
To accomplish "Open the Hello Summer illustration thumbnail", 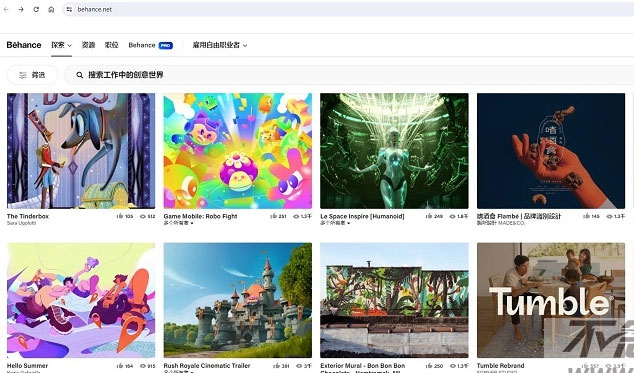I will [x=81, y=300].
